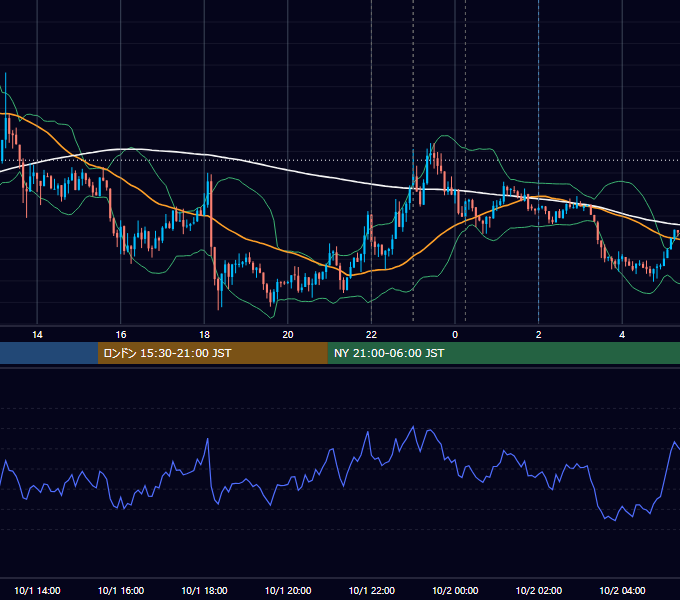Click the 2 hour label on price chart axis
Screen dimensions: 680x600
(x=539, y=335)
